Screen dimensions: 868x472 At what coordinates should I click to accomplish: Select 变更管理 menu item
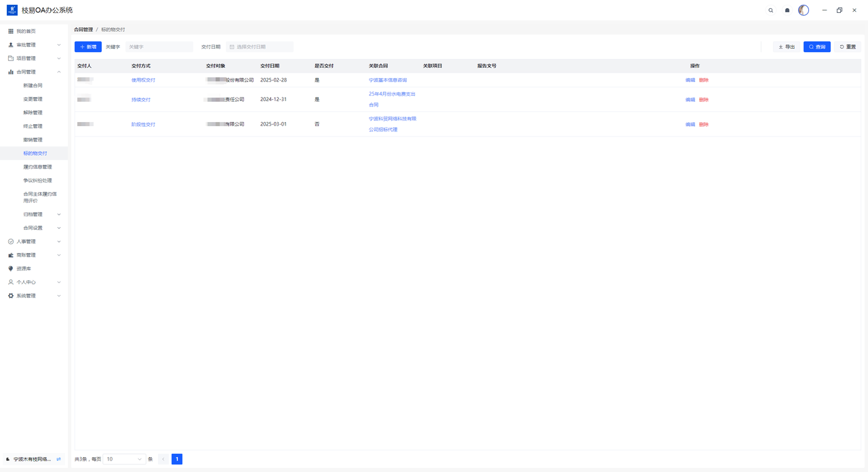coord(33,99)
